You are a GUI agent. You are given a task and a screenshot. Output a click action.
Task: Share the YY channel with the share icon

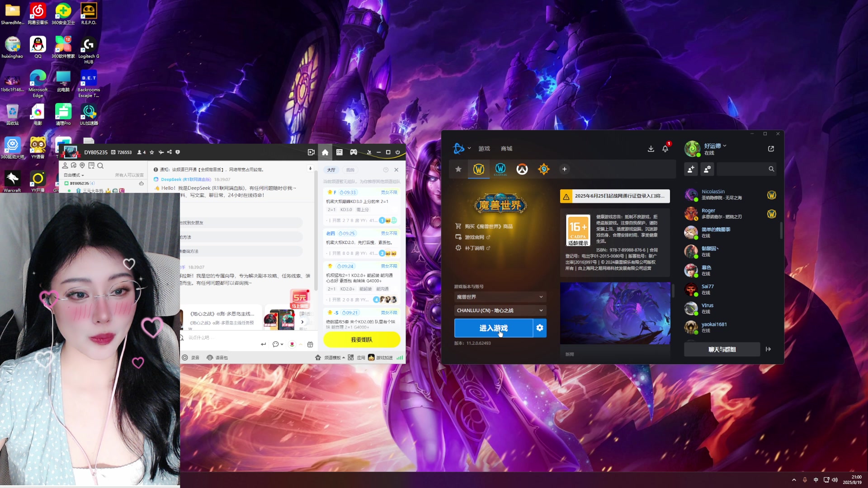pos(169,152)
